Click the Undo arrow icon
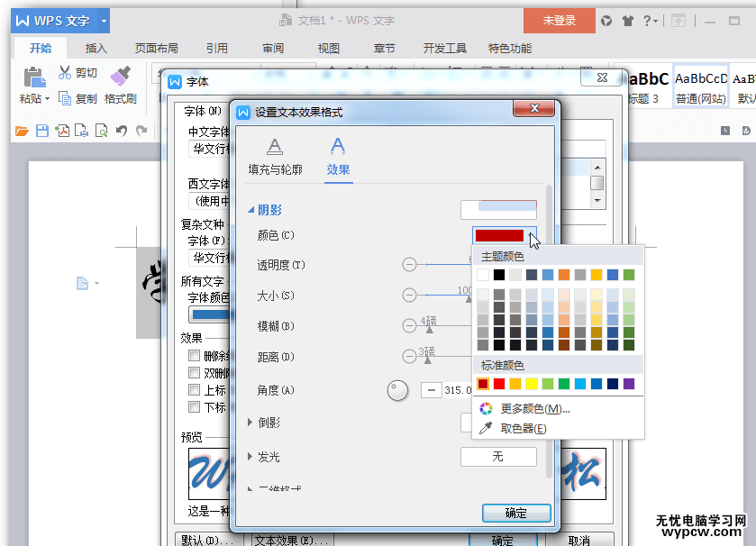The width and height of the screenshot is (756, 546). point(121,130)
